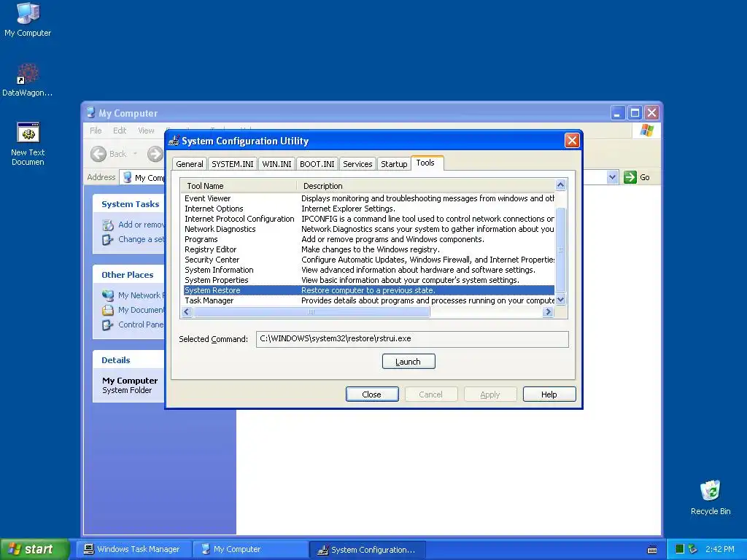
Task: Click the Selected Command text field
Action: point(413,339)
